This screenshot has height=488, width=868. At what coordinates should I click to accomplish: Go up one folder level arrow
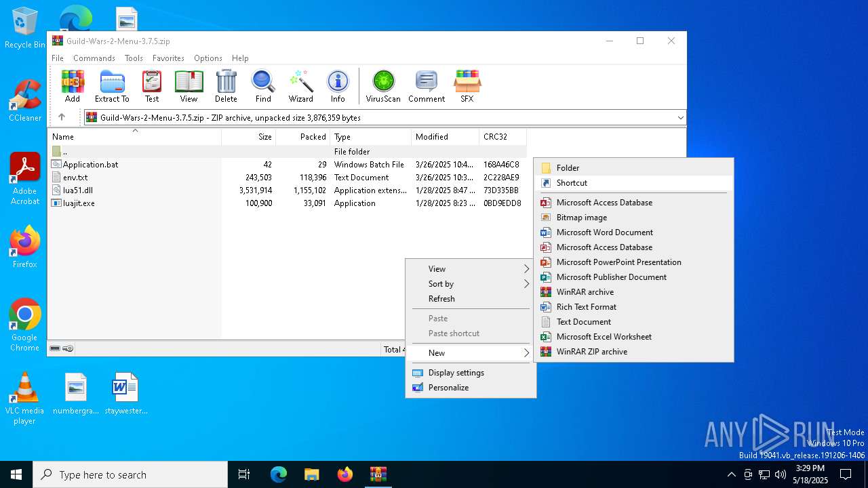click(x=62, y=117)
